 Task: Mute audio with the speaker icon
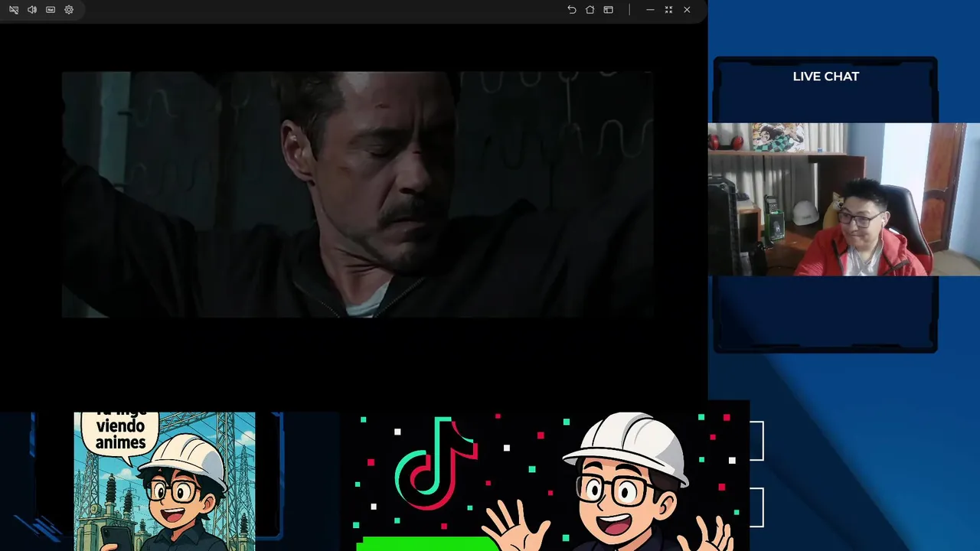click(32, 10)
